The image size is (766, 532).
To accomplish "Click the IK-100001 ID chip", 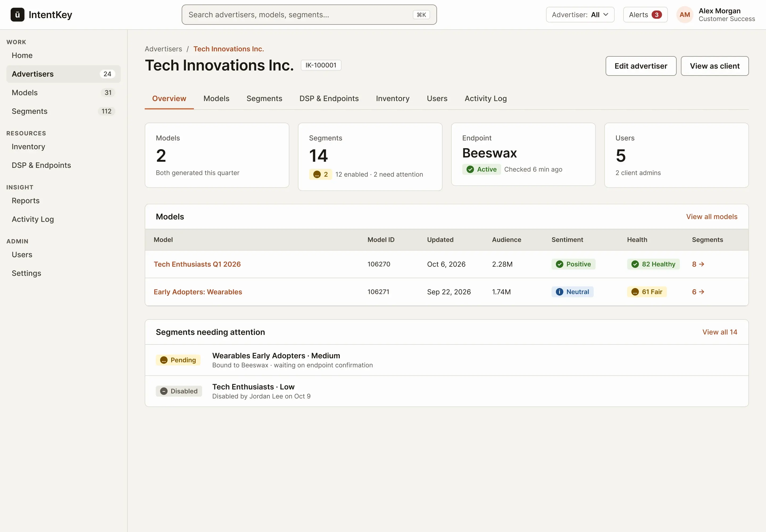I will click(x=321, y=65).
